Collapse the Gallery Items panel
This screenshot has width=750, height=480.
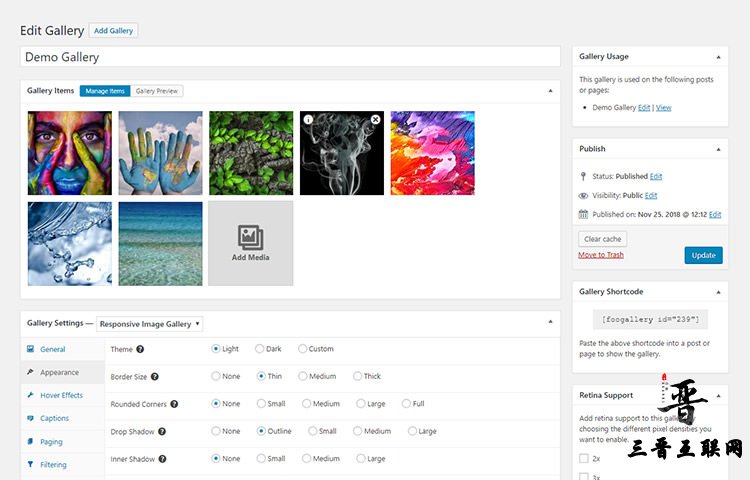(550, 90)
